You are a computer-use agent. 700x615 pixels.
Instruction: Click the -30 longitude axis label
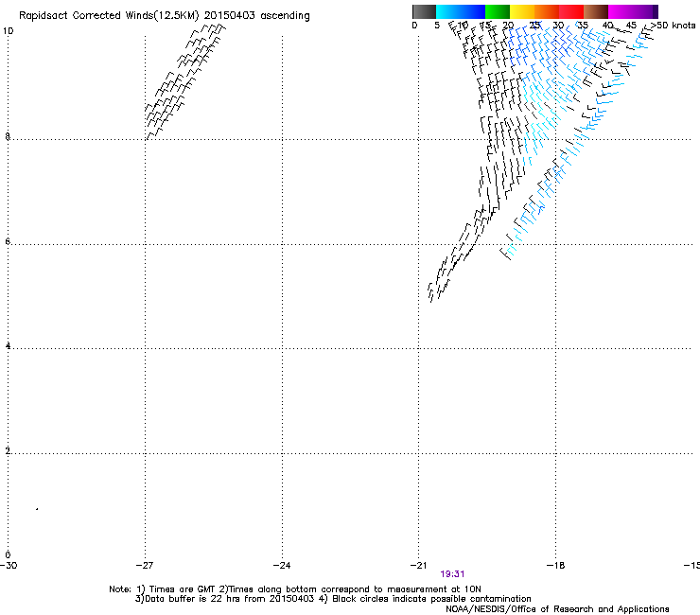(x=9, y=566)
